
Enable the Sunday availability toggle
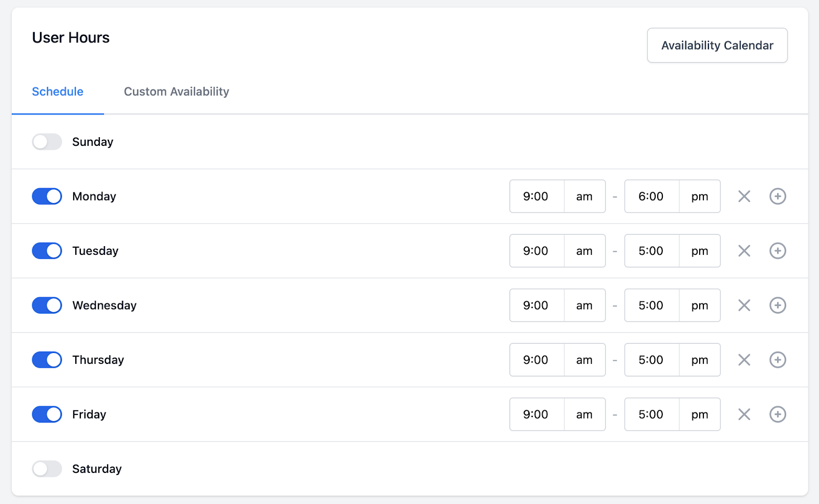pyautogui.click(x=47, y=142)
